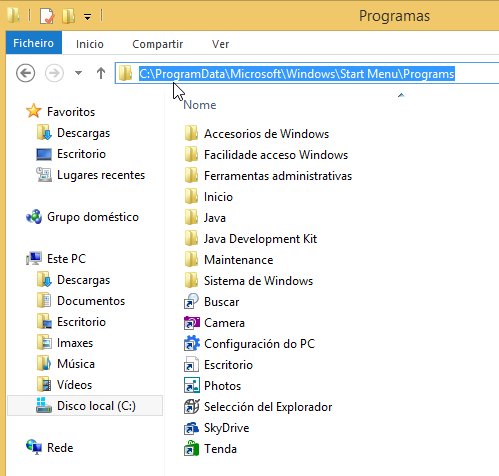Click the Maintenance folder icon
Viewport: 499px width, 476px height.
click(x=191, y=260)
